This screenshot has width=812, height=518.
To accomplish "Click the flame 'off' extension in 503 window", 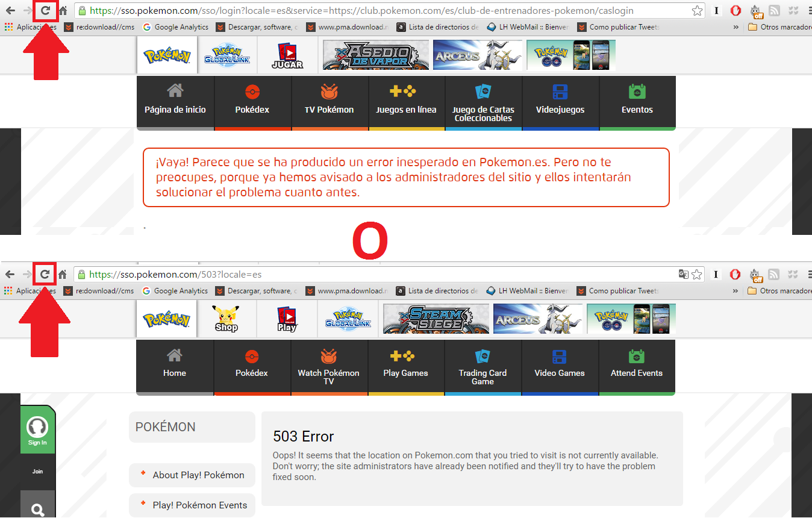I will 756,275.
